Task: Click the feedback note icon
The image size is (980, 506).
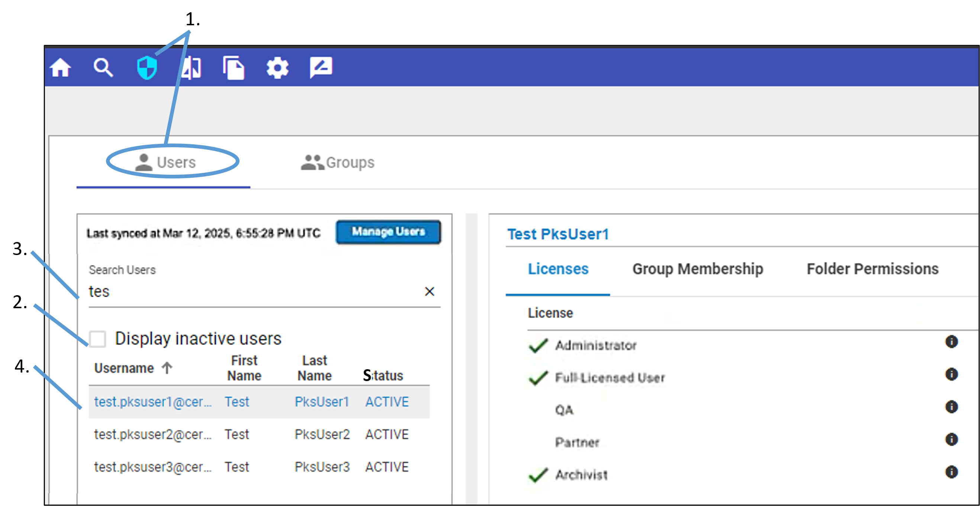Action: click(x=321, y=67)
